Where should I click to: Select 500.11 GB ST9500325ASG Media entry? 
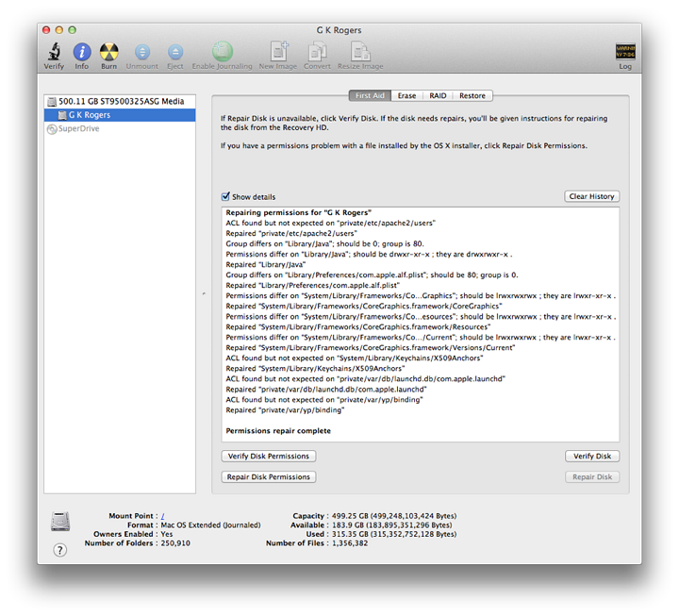tap(120, 101)
